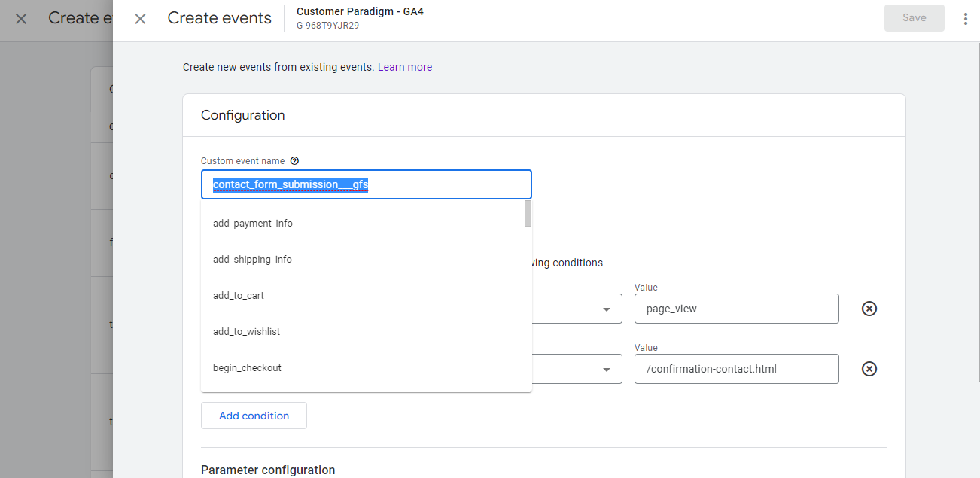Click the page_view Value field

pyautogui.click(x=736, y=309)
